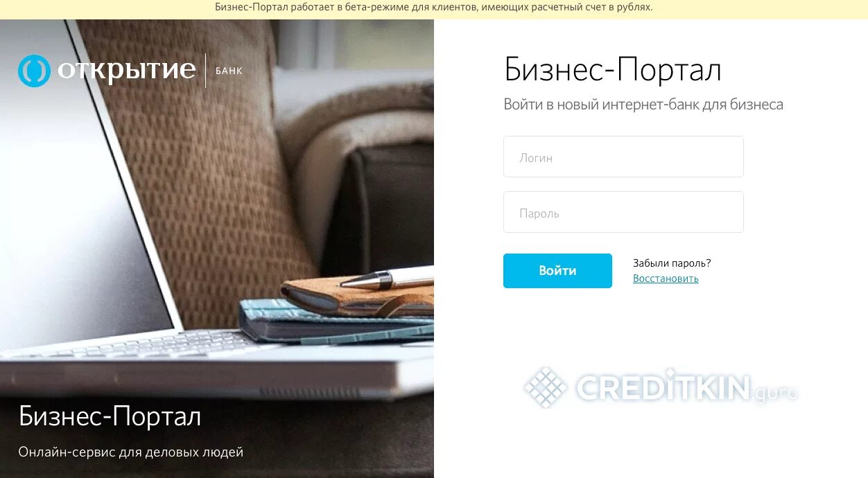Click the Бизнес-Портал title over the photo
This screenshot has height=478, width=868.
pyautogui.click(x=110, y=416)
